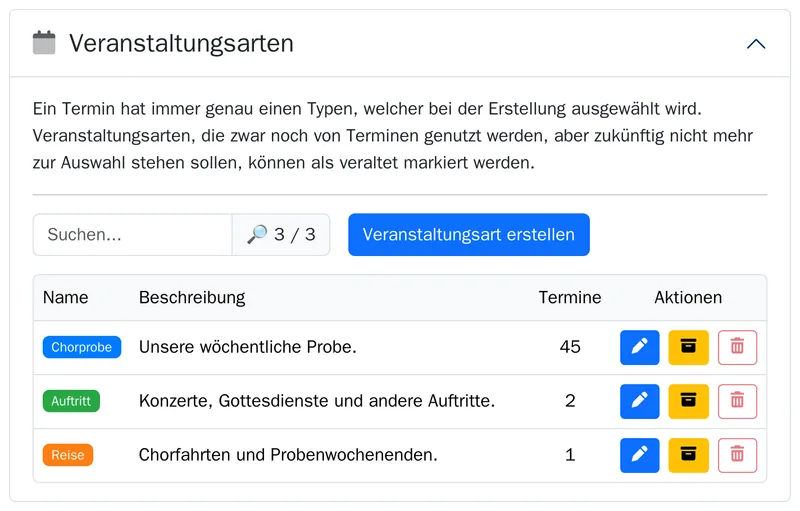The width and height of the screenshot is (800, 511).
Task: Click the green Auftritt badge
Action: tap(71, 401)
